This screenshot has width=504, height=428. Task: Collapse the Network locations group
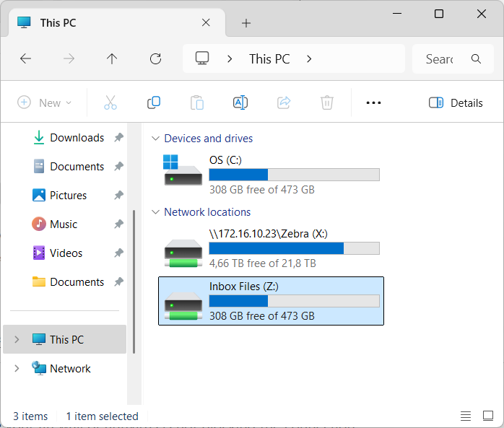[155, 212]
